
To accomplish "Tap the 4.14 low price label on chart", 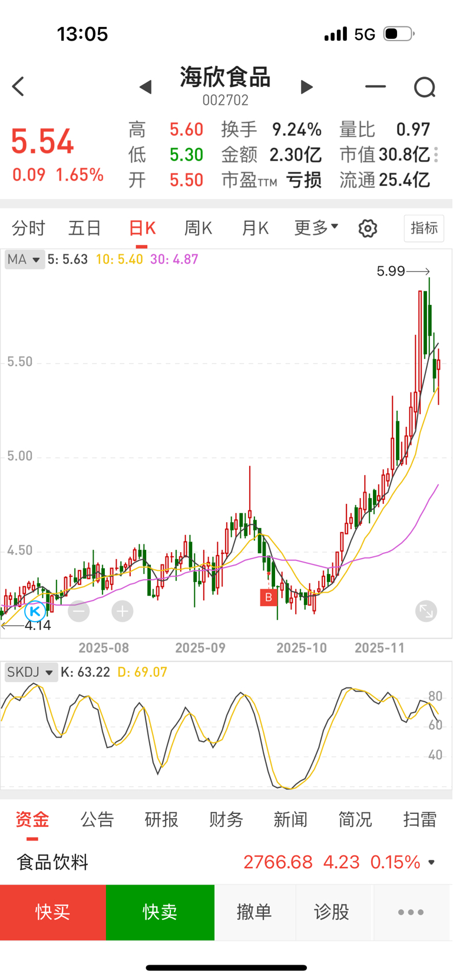I will pos(38,626).
